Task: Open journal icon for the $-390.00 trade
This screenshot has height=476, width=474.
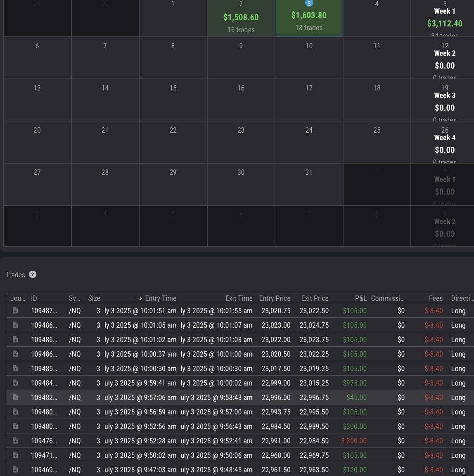Action: pyautogui.click(x=15, y=440)
